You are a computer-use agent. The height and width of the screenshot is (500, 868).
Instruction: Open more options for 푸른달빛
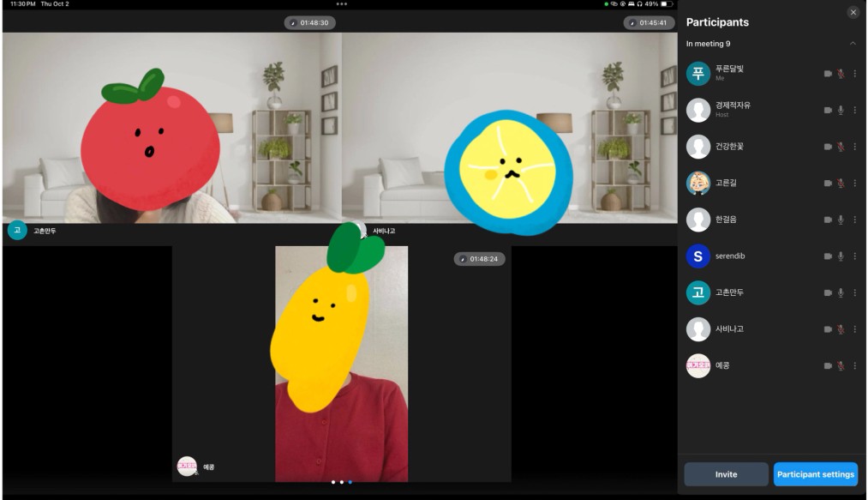pos(854,74)
